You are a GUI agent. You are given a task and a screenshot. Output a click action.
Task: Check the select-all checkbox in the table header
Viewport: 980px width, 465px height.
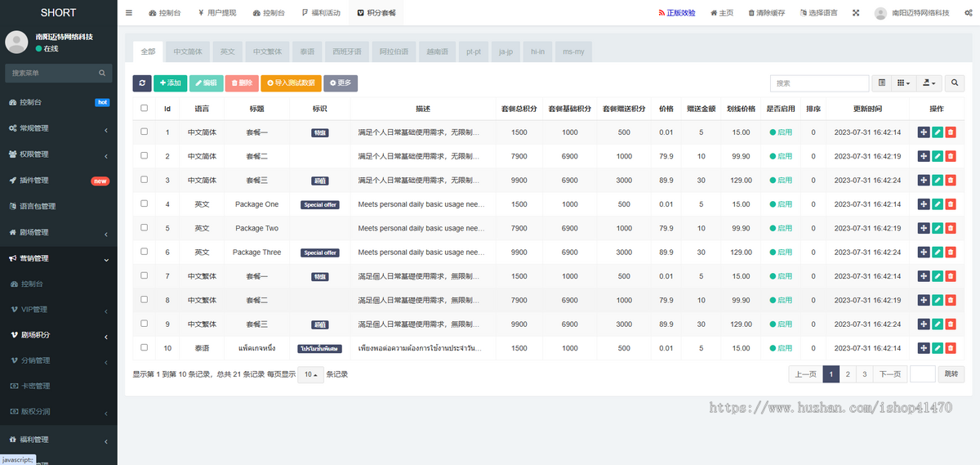(x=145, y=108)
